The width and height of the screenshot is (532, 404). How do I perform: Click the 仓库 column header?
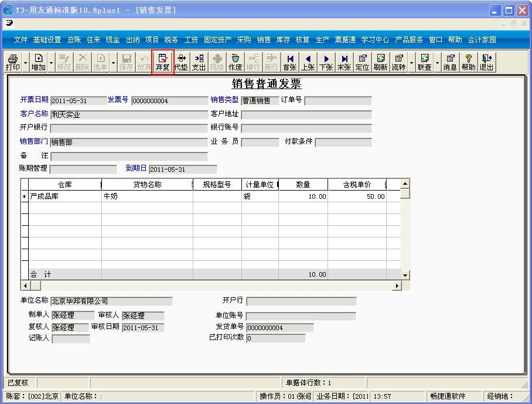(65, 184)
